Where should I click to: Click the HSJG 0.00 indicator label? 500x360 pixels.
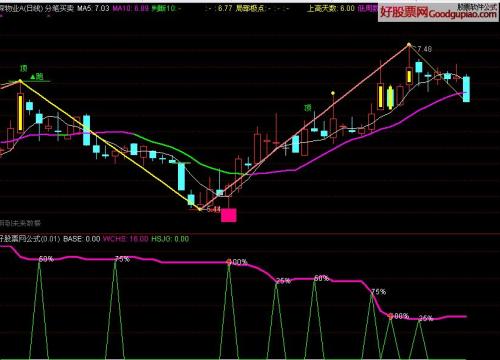(170, 239)
